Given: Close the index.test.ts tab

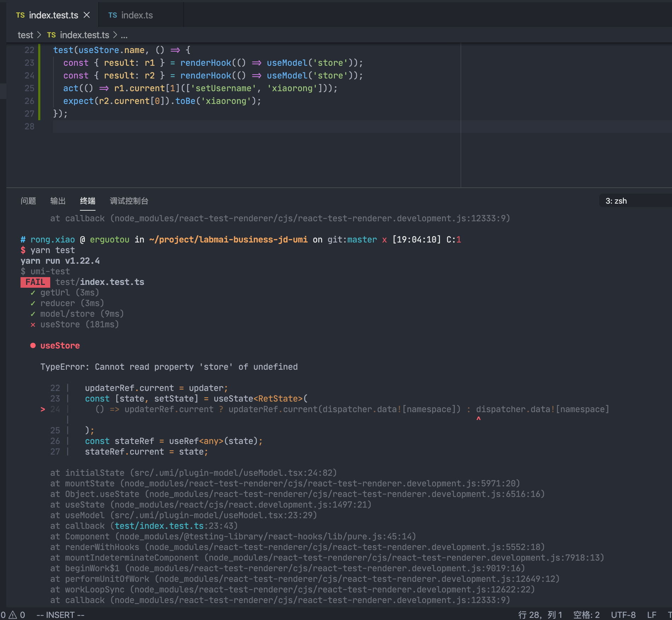Looking at the screenshot, I should (x=87, y=15).
